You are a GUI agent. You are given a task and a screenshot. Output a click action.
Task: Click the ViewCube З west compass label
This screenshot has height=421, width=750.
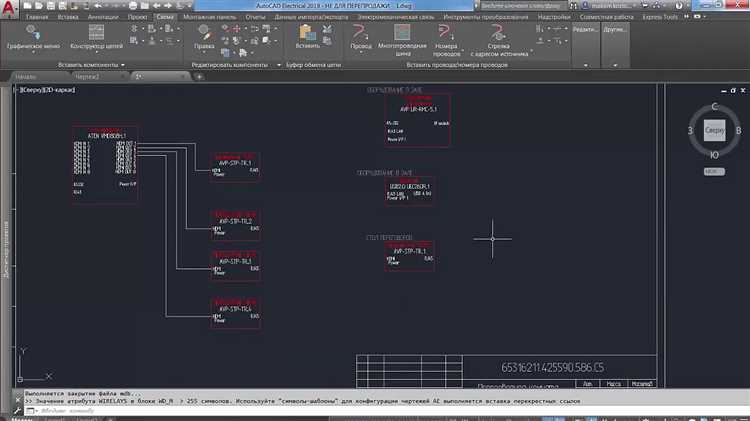point(690,131)
